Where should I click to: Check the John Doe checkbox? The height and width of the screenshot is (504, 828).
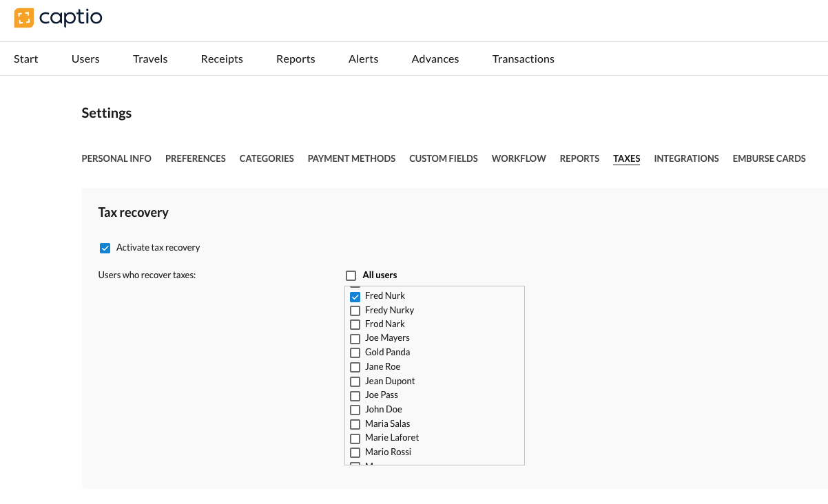click(x=355, y=410)
